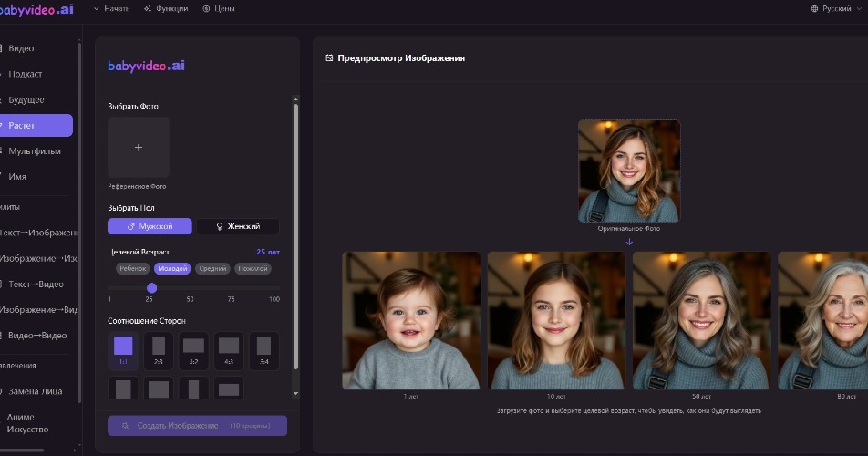Select the 4:3 aspect ratio icon
This screenshot has height=456, width=868.
(229, 347)
